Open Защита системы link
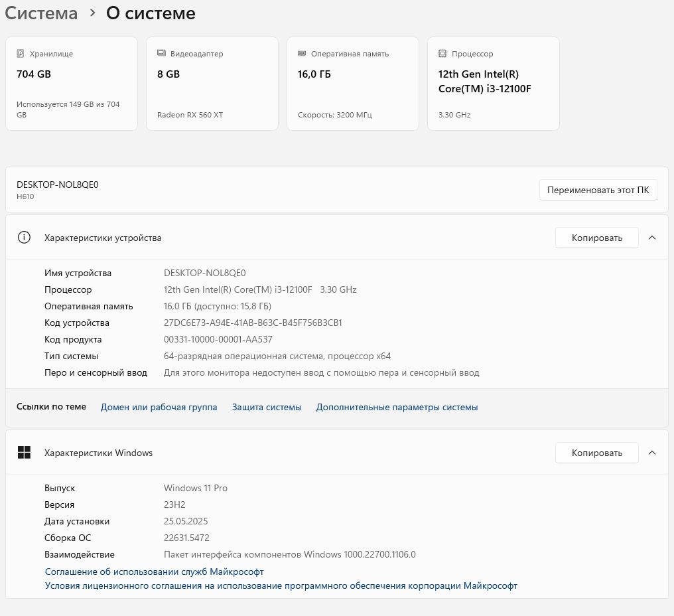The image size is (674, 616). point(267,407)
